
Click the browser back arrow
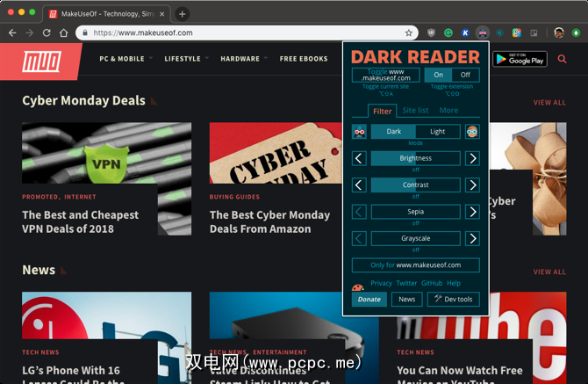12,33
